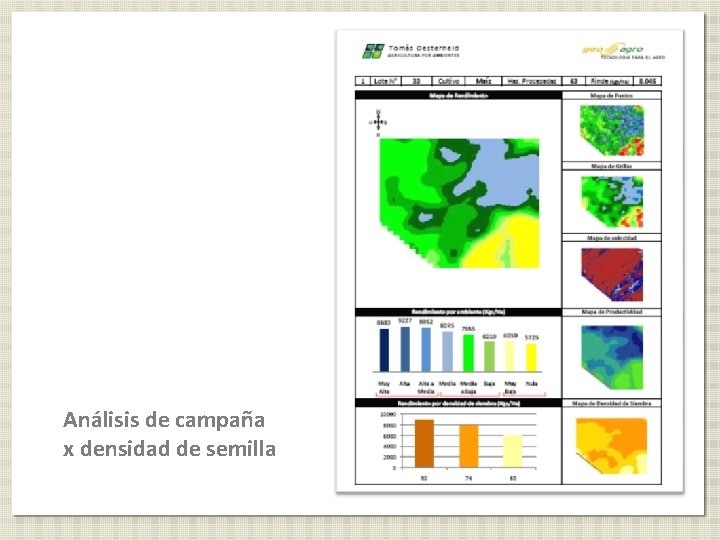Image resolution: width=720 pixels, height=540 pixels.
Task: Click the "5725" bar value label
Action: tap(531, 338)
